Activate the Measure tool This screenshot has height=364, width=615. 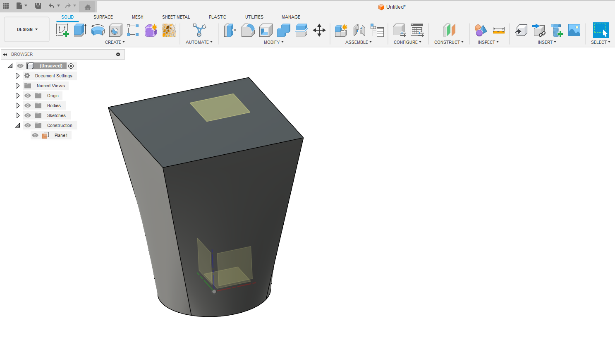499,30
